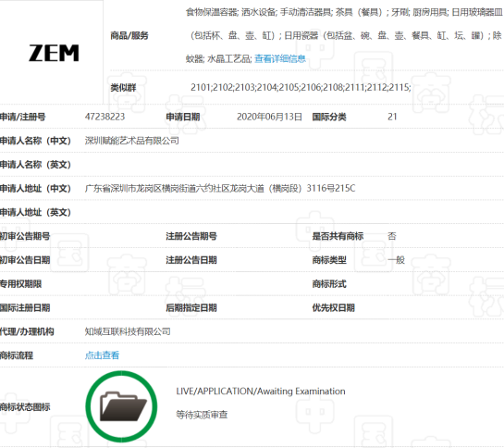The height and width of the screenshot is (448, 504).
Task: Click the 商标状态图标 label
Action: click(25, 406)
